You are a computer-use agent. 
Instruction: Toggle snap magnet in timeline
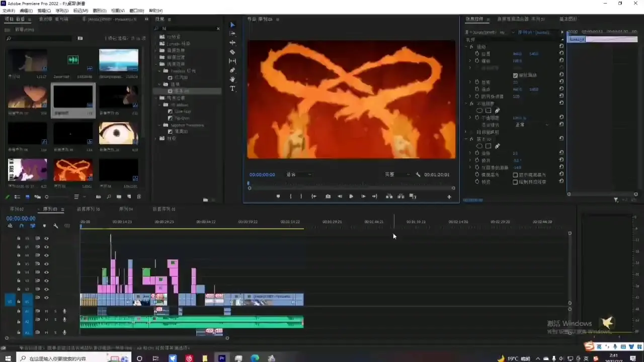tap(21, 226)
